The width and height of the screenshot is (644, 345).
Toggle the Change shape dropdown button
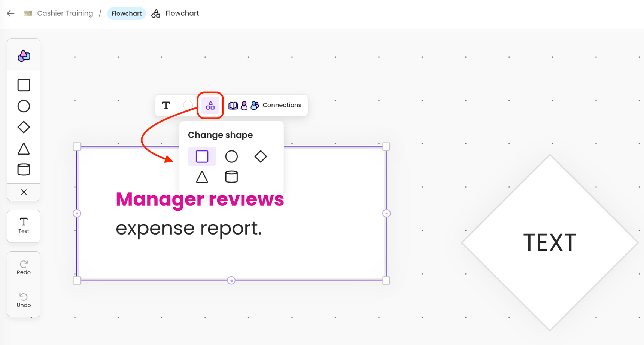210,106
